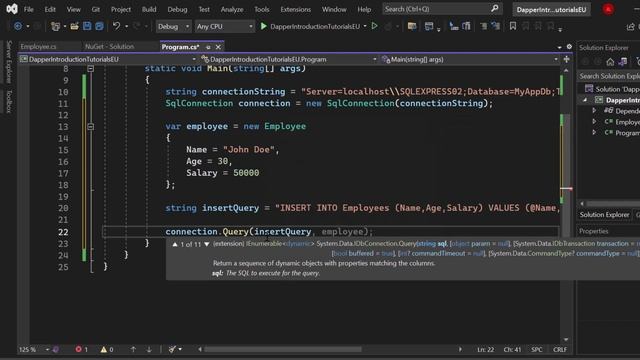The image size is (640, 360).
Task: Click the warning count indicator in status bar
Action: (x=107, y=349)
